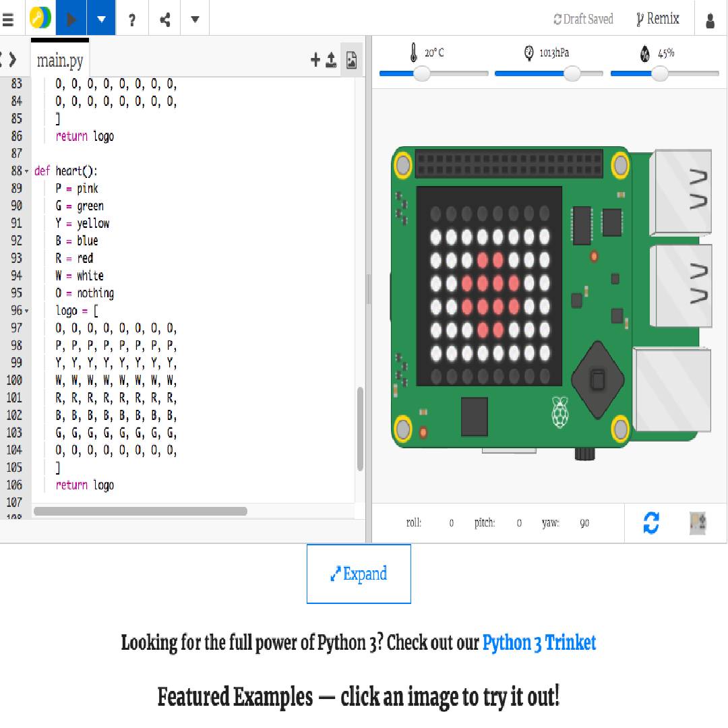Adjust the temperature slider

[x=422, y=73]
